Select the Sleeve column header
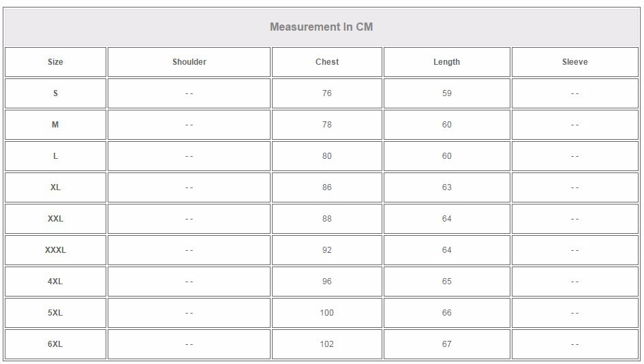Viewport: 644px width, 364px height. pyautogui.click(x=575, y=62)
